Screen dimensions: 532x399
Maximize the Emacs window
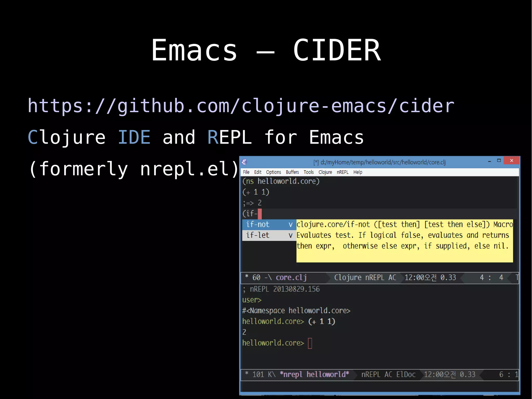(x=499, y=161)
